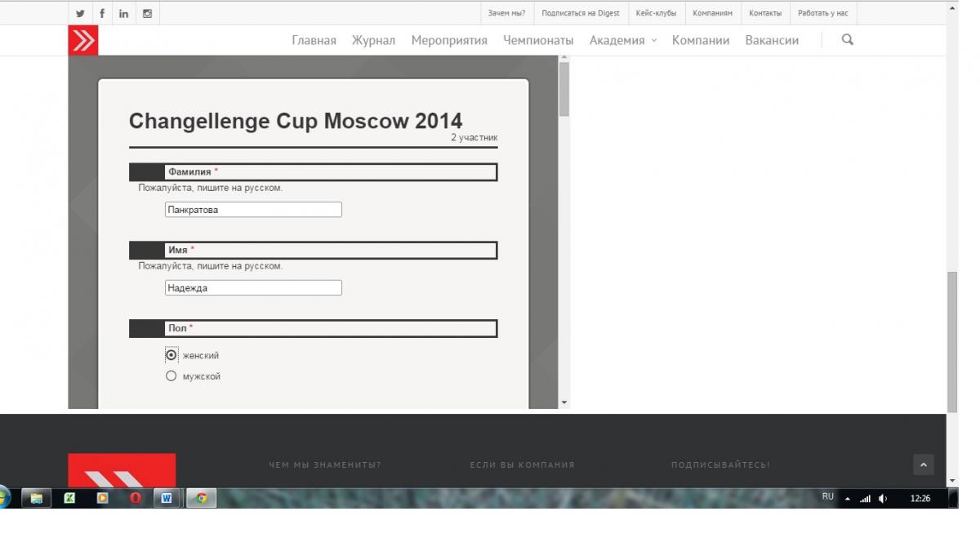Open the Instagram social link
This screenshot has height=551, width=980.
[147, 13]
